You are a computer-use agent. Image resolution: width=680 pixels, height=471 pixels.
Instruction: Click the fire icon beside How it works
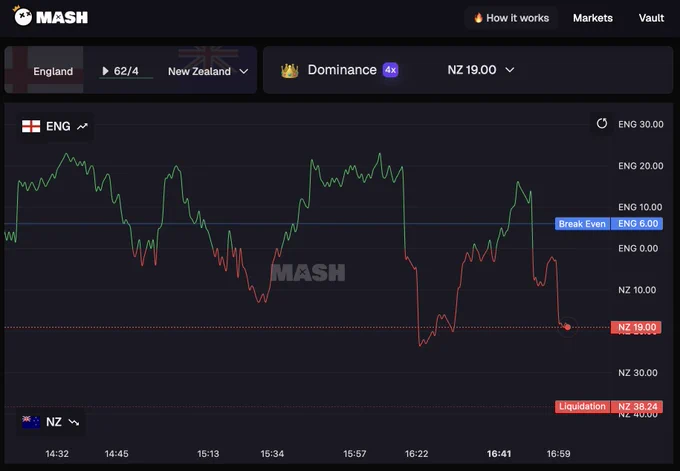coord(478,18)
